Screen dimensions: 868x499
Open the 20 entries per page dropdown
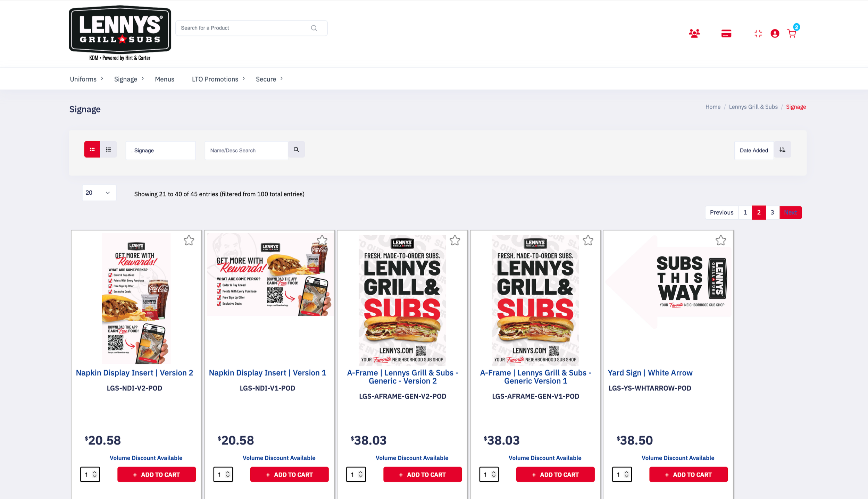click(99, 193)
